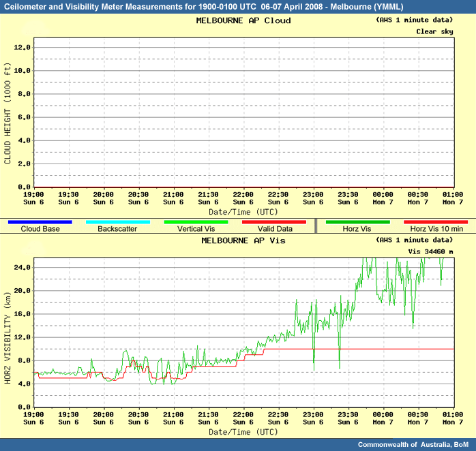Click the '00:00 Mon 7' label under cloud chart
The image size is (476, 451).
point(383,198)
